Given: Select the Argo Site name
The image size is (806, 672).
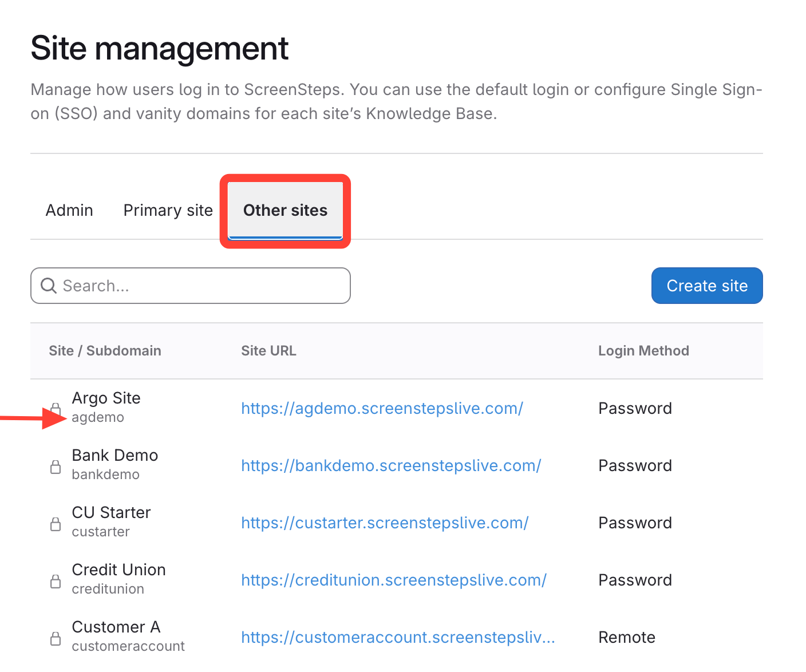Looking at the screenshot, I should [106, 398].
